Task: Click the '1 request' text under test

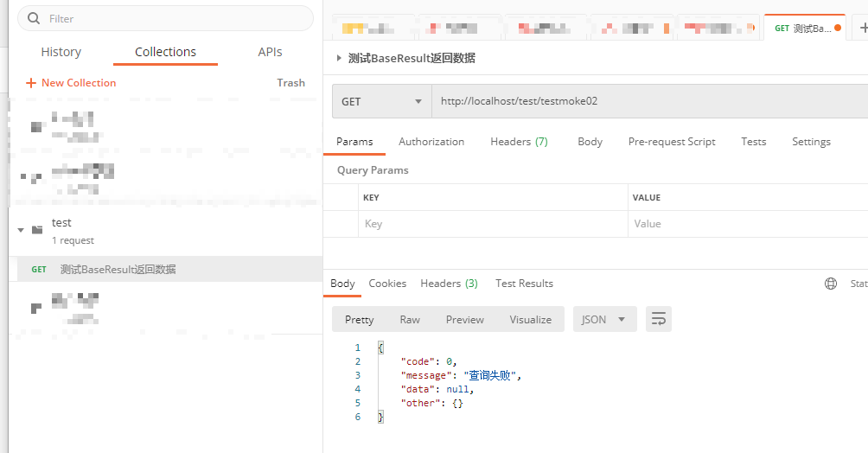Action: 73,240
